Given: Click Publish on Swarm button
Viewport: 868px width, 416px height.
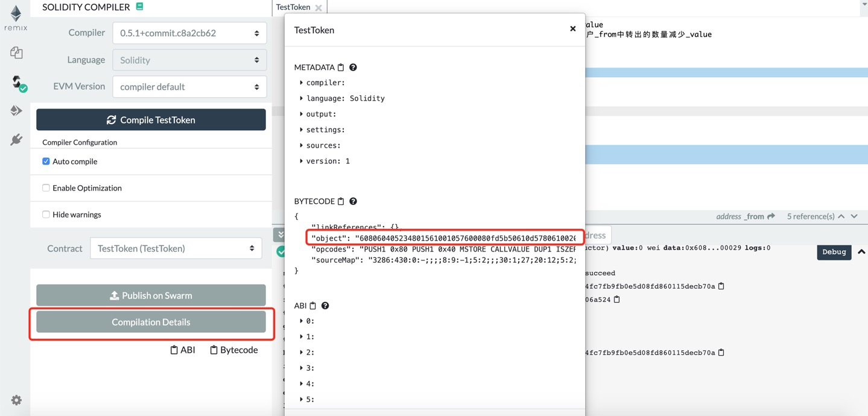Looking at the screenshot, I should click(151, 295).
